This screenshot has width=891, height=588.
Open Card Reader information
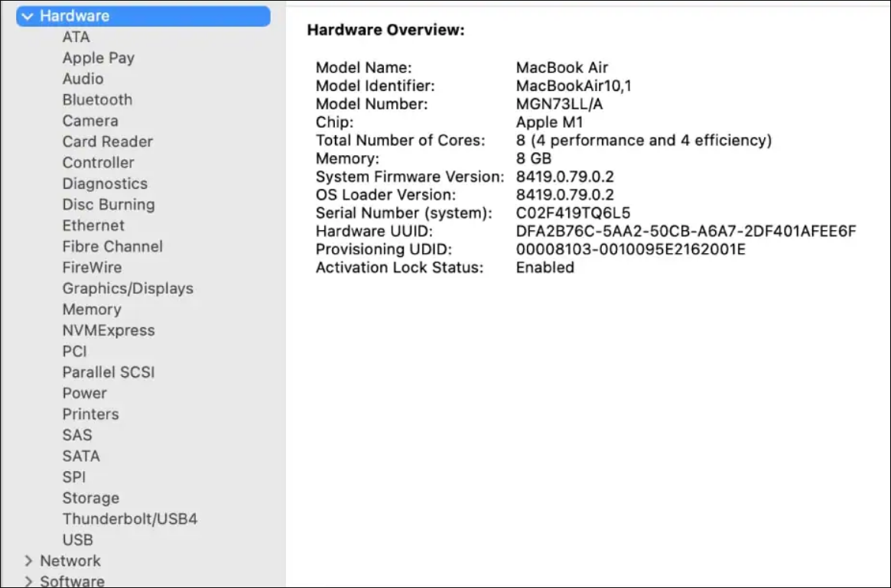click(x=107, y=141)
